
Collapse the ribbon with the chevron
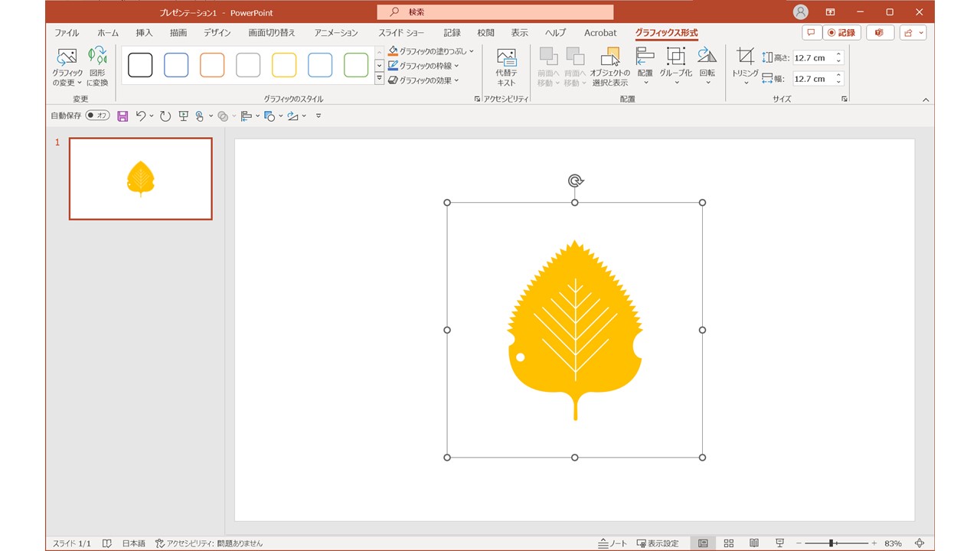925,99
